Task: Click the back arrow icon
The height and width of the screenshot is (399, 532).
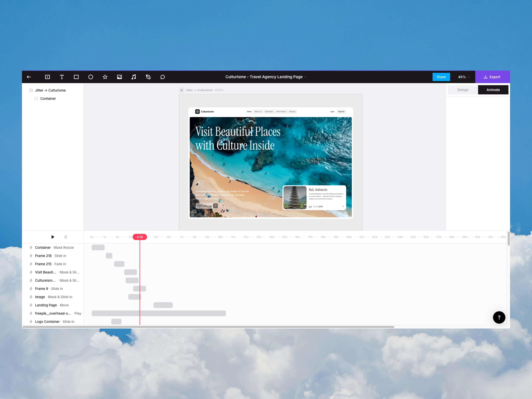Action: pos(29,77)
